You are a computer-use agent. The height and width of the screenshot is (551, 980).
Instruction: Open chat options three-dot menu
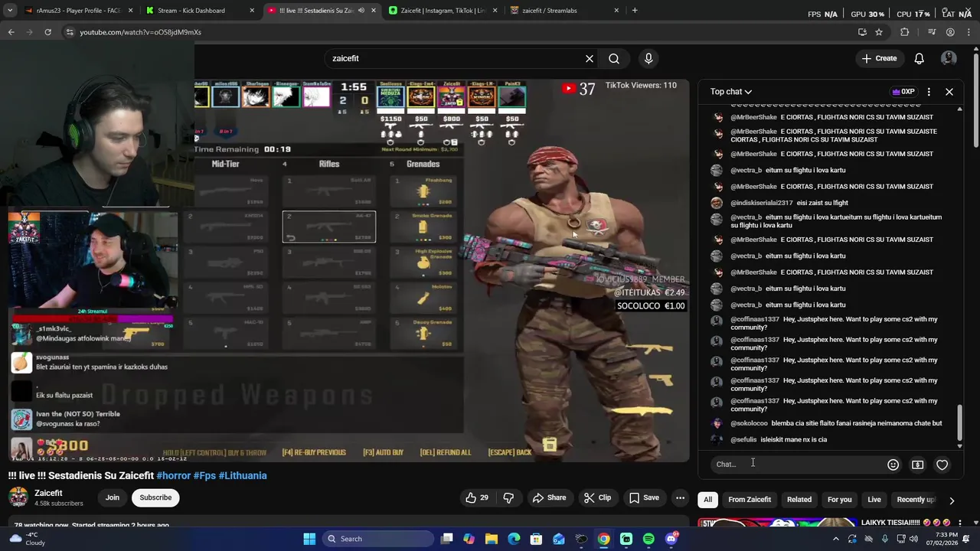click(929, 92)
